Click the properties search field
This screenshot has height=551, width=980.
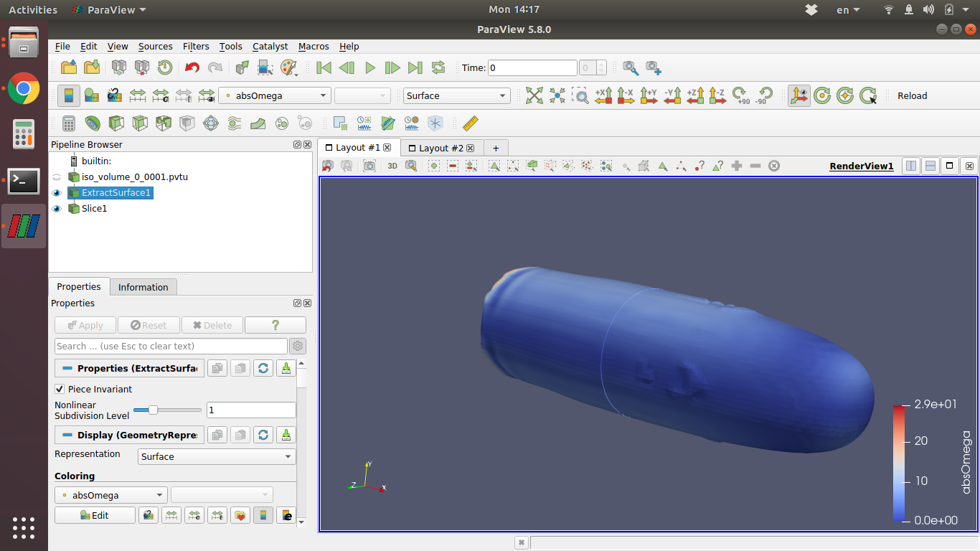171,346
